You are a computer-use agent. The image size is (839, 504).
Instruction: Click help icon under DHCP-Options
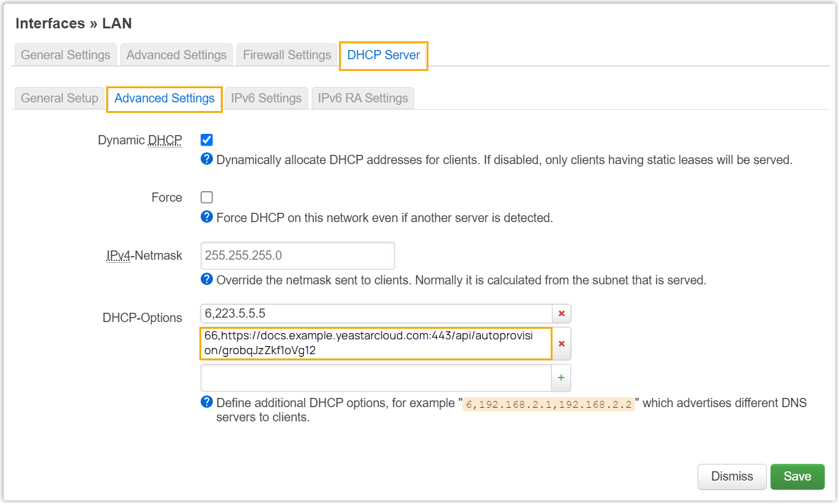pos(207,402)
